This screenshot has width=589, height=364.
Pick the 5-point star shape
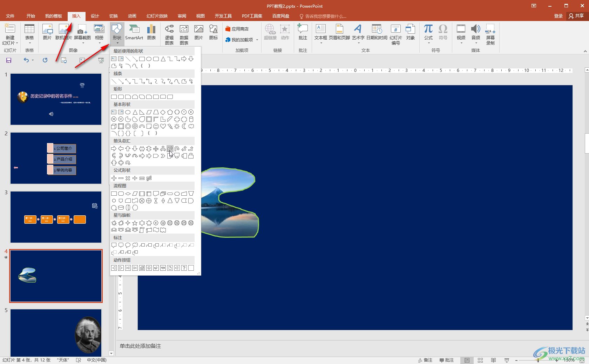(135, 223)
